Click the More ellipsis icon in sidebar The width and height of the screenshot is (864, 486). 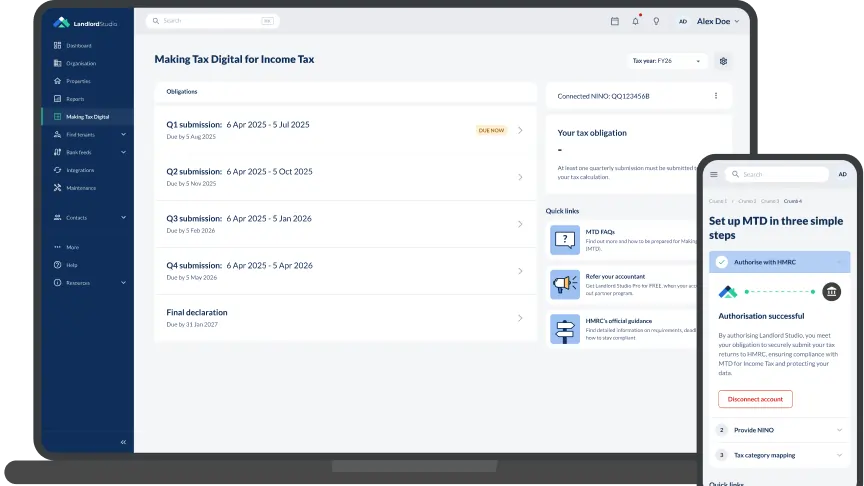coord(57,247)
